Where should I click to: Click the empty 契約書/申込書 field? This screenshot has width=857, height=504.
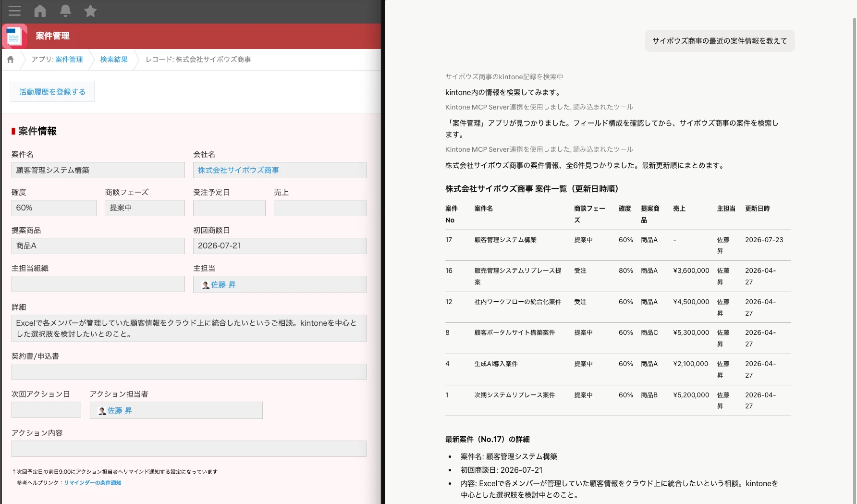tap(189, 372)
